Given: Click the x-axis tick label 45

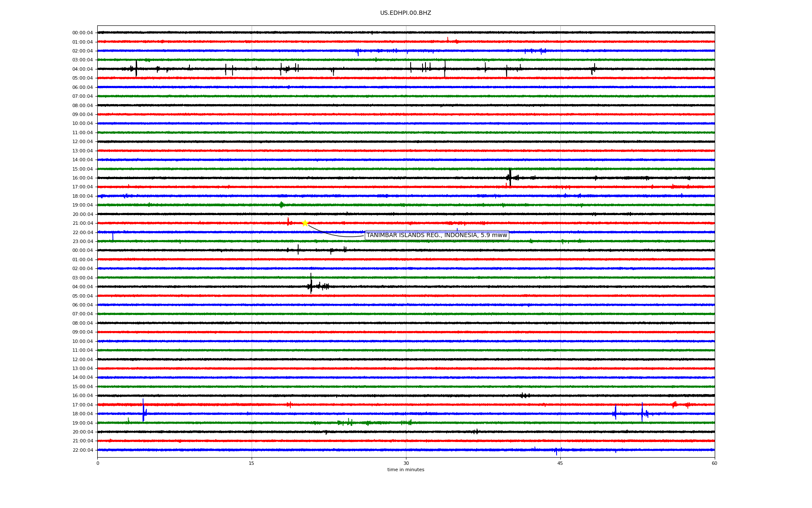Looking at the screenshot, I should tap(560, 463).
